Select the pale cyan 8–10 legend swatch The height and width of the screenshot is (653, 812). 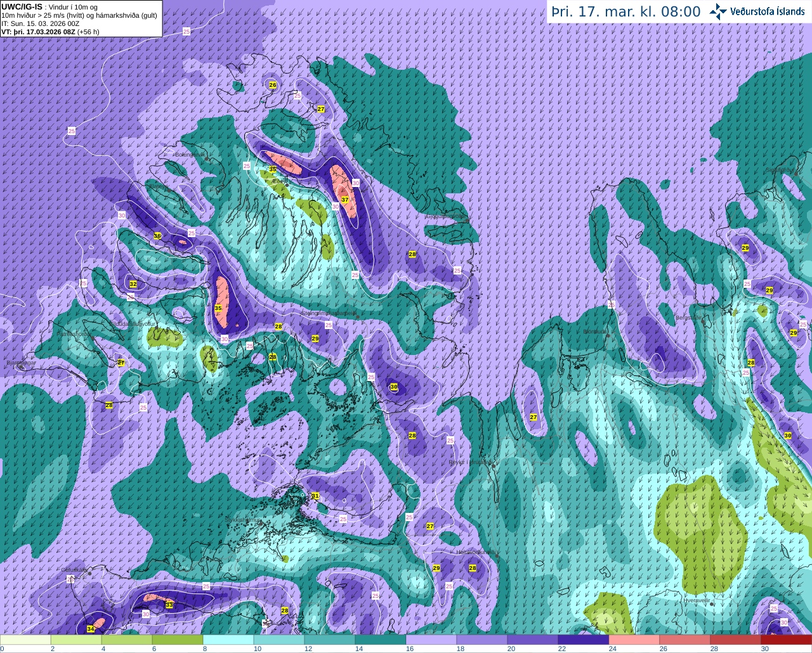click(x=228, y=640)
